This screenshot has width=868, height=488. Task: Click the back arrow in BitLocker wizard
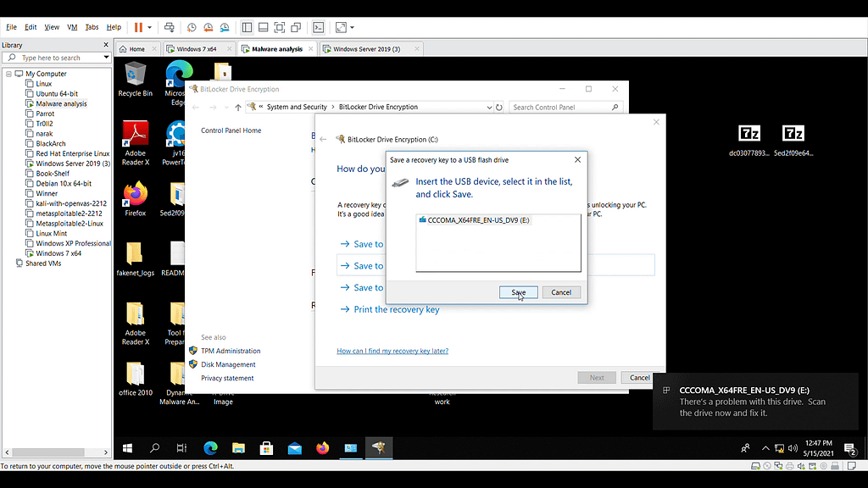point(323,140)
